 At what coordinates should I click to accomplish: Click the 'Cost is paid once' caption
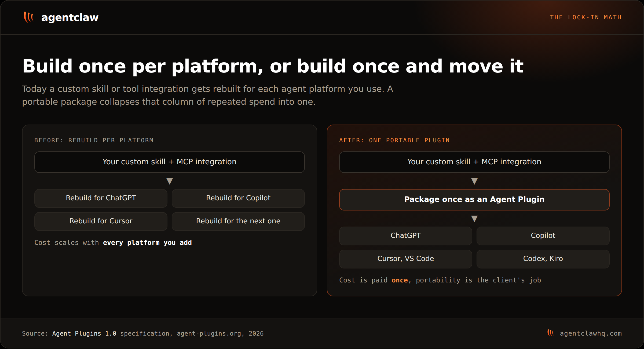[440, 280]
